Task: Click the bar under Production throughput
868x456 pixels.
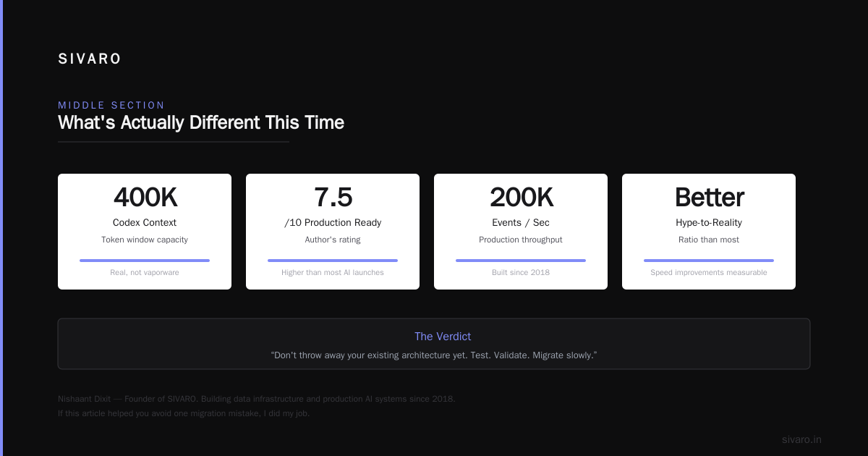Action: [x=521, y=261]
